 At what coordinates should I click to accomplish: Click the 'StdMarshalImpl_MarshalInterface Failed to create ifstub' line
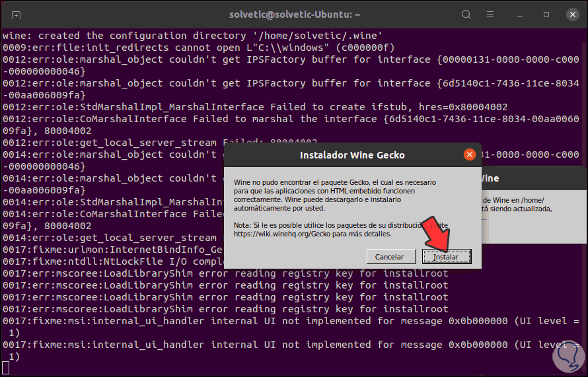click(255, 107)
